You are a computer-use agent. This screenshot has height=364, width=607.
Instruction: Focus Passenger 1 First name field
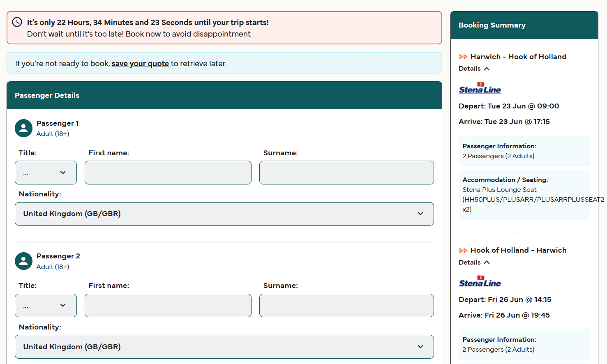(168, 173)
